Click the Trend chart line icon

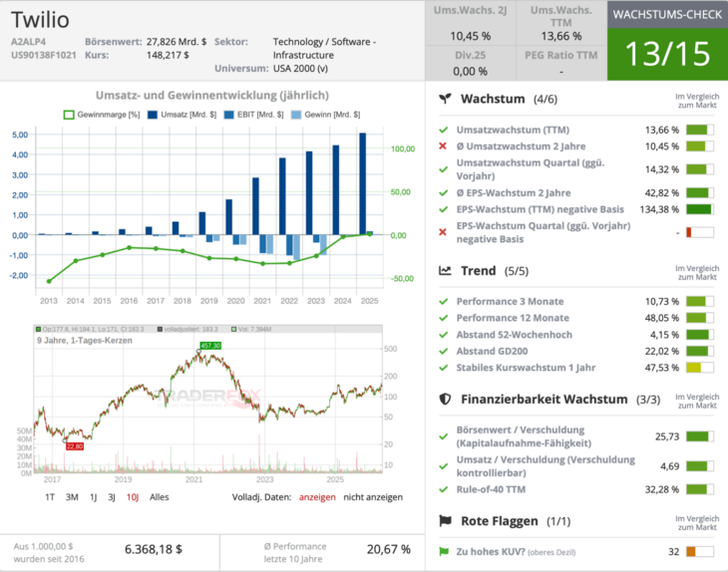point(445,270)
